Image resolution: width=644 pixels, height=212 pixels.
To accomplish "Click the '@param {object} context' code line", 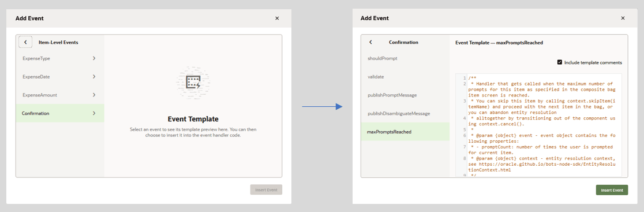I will [x=542, y=163].
